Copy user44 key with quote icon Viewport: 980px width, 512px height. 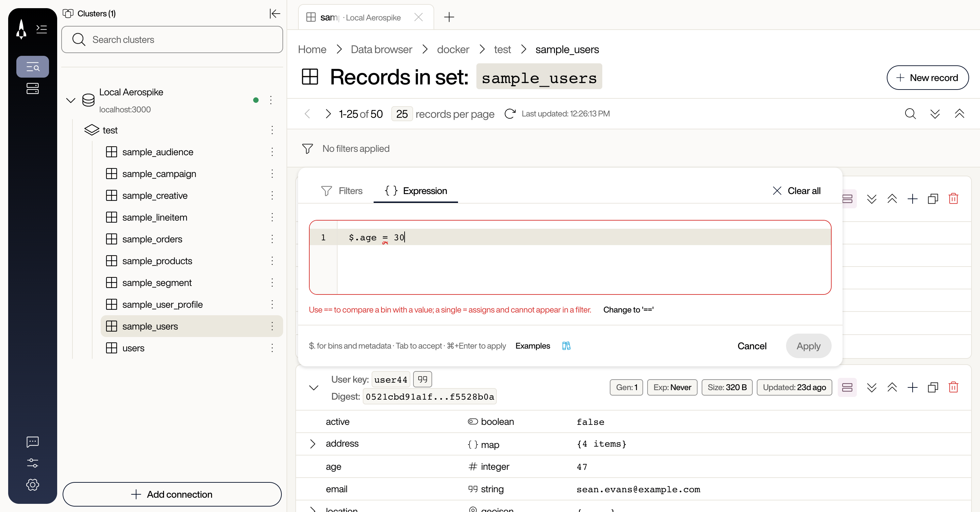[x=422, y=379]
